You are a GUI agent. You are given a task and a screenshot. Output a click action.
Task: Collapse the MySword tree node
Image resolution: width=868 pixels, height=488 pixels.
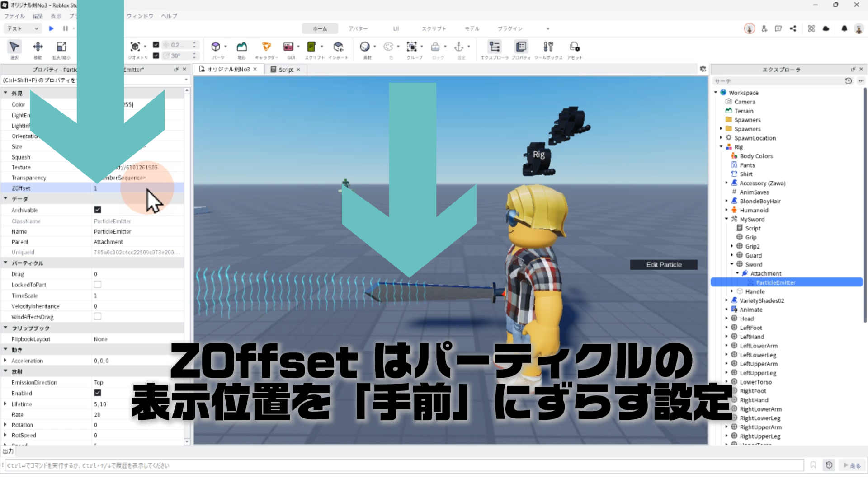click(x=726, y=219)
